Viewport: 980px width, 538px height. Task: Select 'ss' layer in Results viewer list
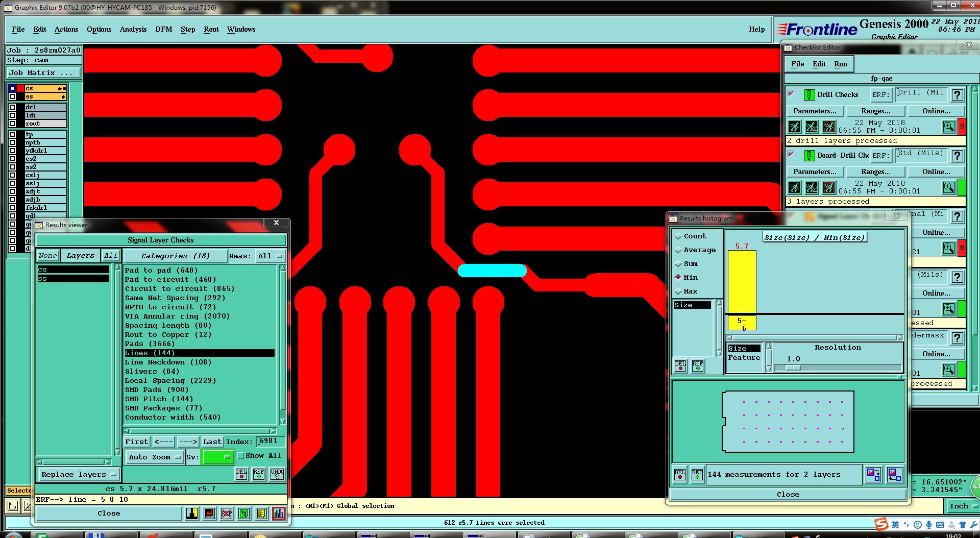73,279
